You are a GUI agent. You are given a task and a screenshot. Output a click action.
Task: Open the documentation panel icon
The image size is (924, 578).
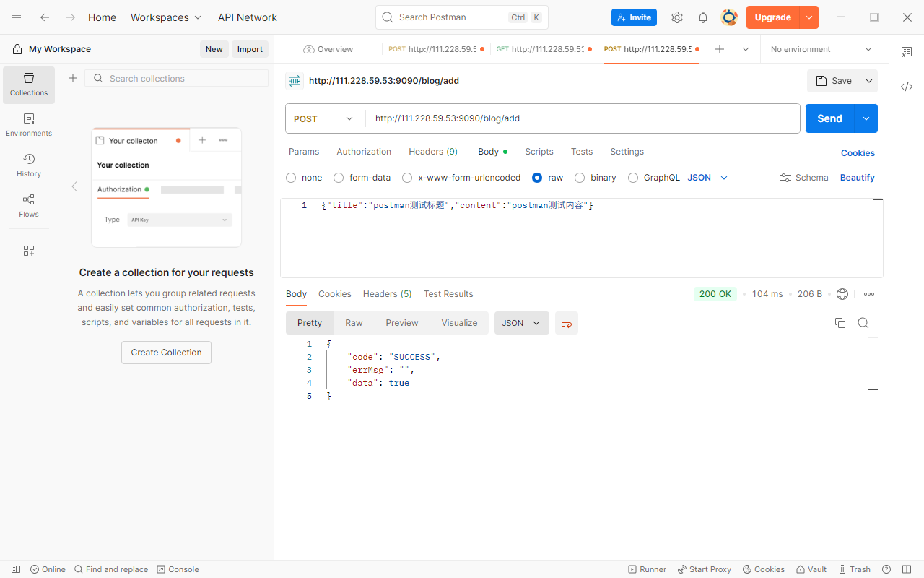(907, 52)
